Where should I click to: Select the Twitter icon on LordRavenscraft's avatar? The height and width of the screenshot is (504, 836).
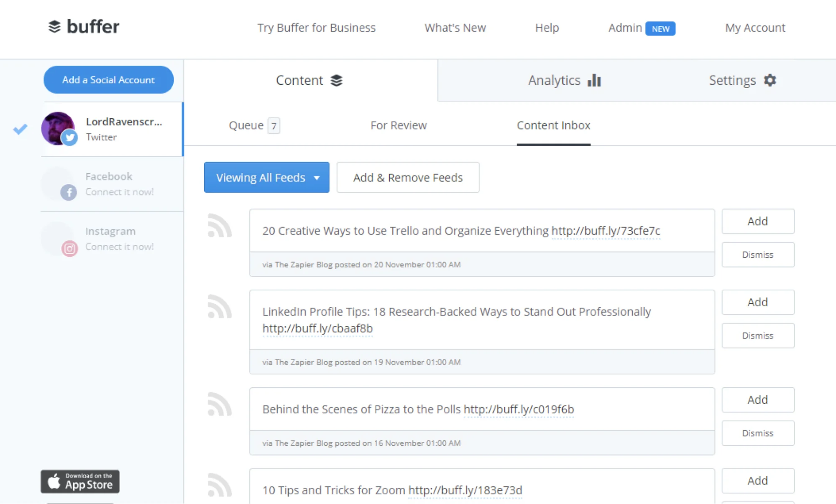click(x=70, y=138)
